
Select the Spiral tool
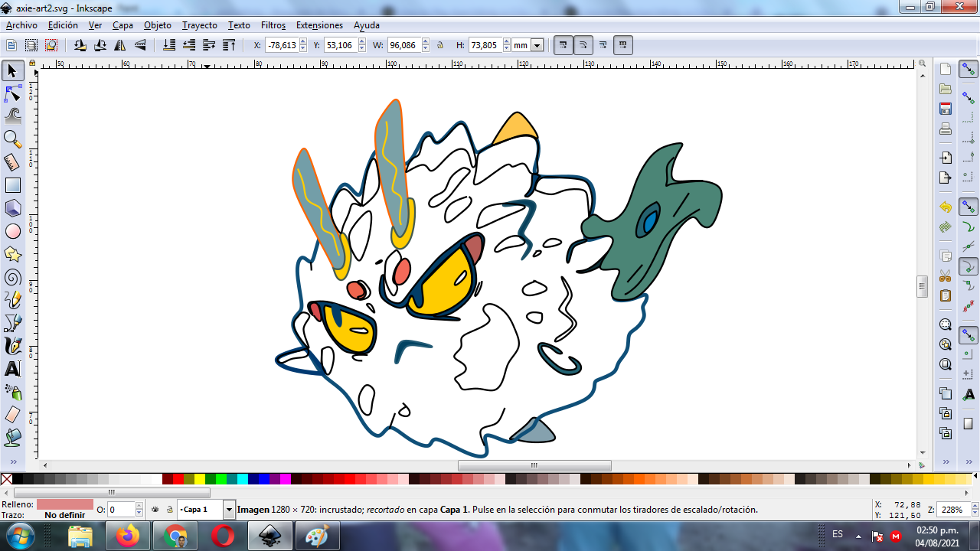coord(12,277)
